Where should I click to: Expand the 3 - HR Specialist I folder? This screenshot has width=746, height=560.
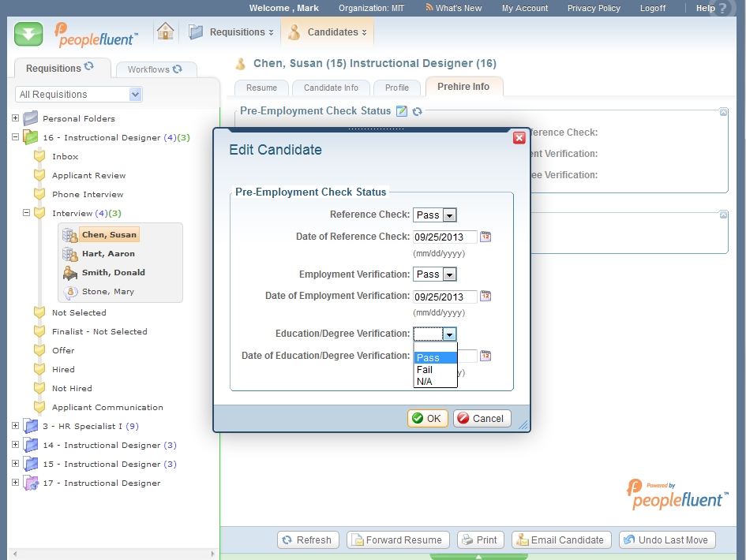click(15, 426)
